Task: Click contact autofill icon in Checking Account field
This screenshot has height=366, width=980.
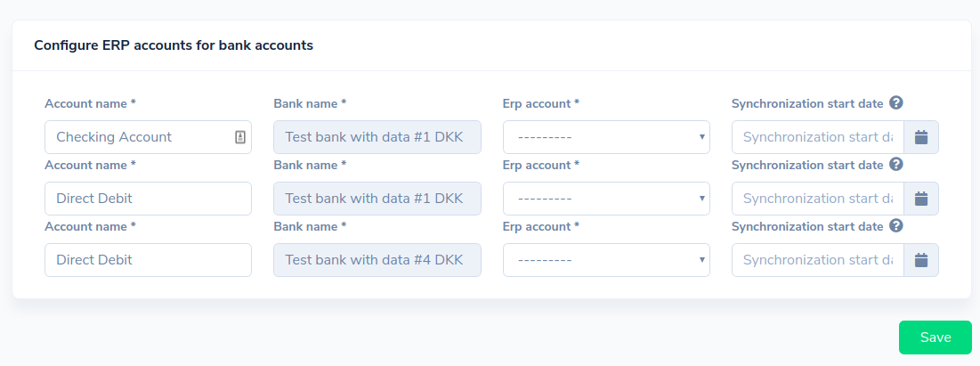Action: click(240, 137)
